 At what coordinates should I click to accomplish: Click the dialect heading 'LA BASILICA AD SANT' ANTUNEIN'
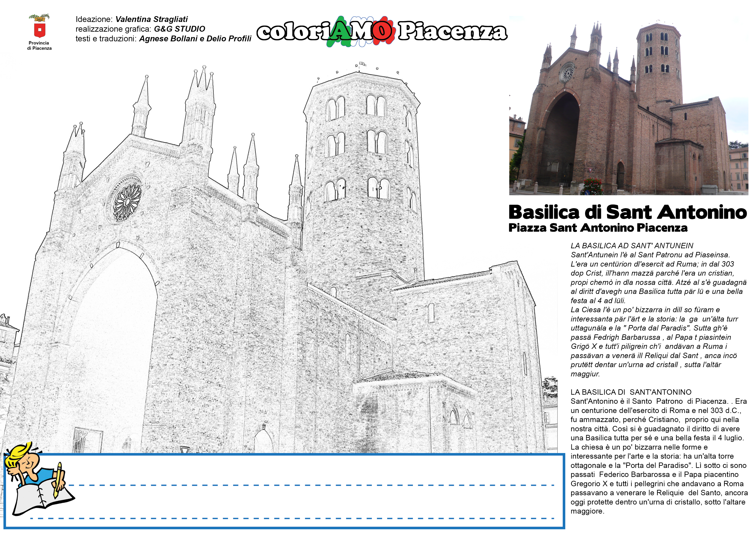pos(632,246)
